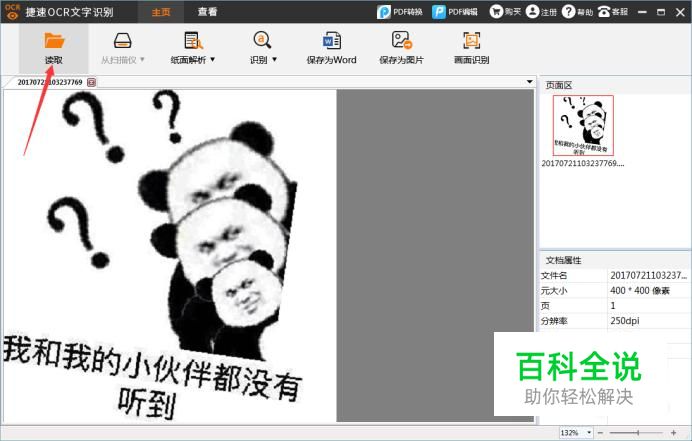Screen dimensions: 692x441
Task: Select the 20170721103237769 document tab
Action: [x=50, y=82]
